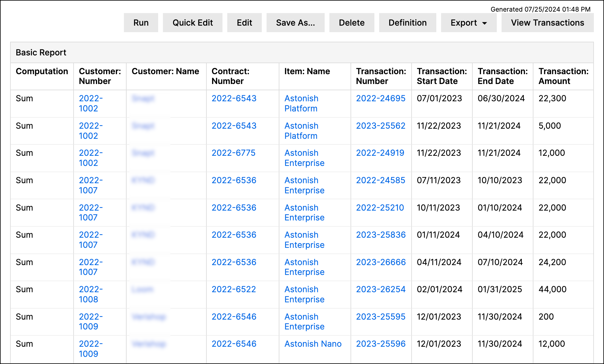Click the Transaction: End Date header
The image size is (604, 364).
pyautogui.click(x=503, y=76)
